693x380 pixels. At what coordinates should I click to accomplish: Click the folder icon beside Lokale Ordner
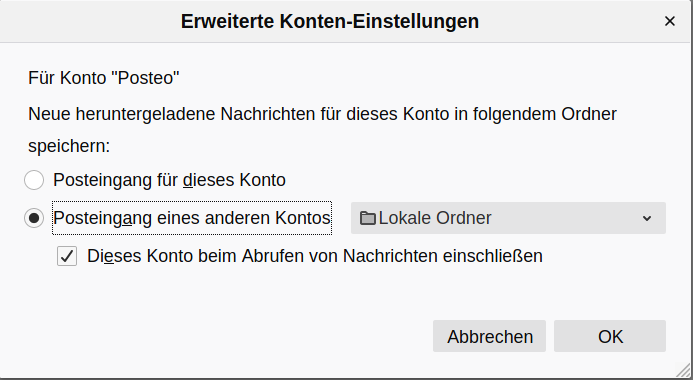tap(368, 218)
